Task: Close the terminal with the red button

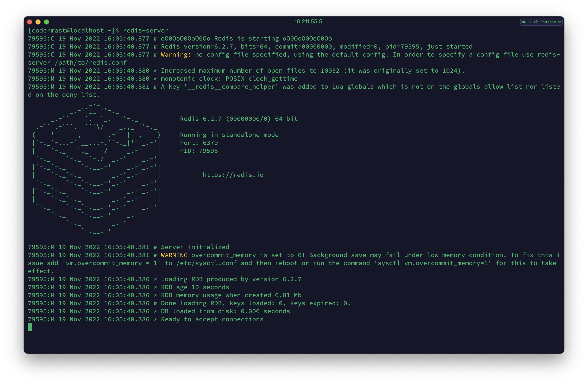Action: (30, 22)
